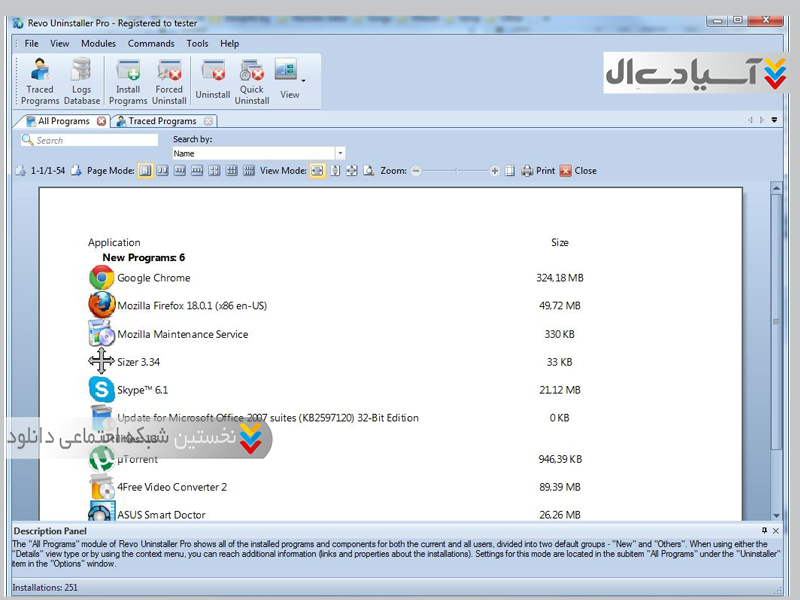The width and height of the screenshot is (800, 600).
Task: Open the Search by Name combo box
Action: [257, 154]
